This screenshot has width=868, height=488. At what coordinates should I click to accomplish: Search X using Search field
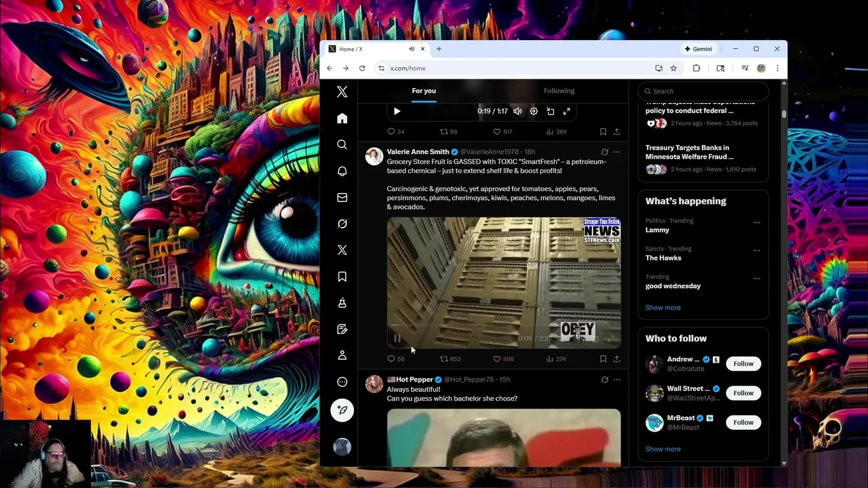click(x=703, y=91)
